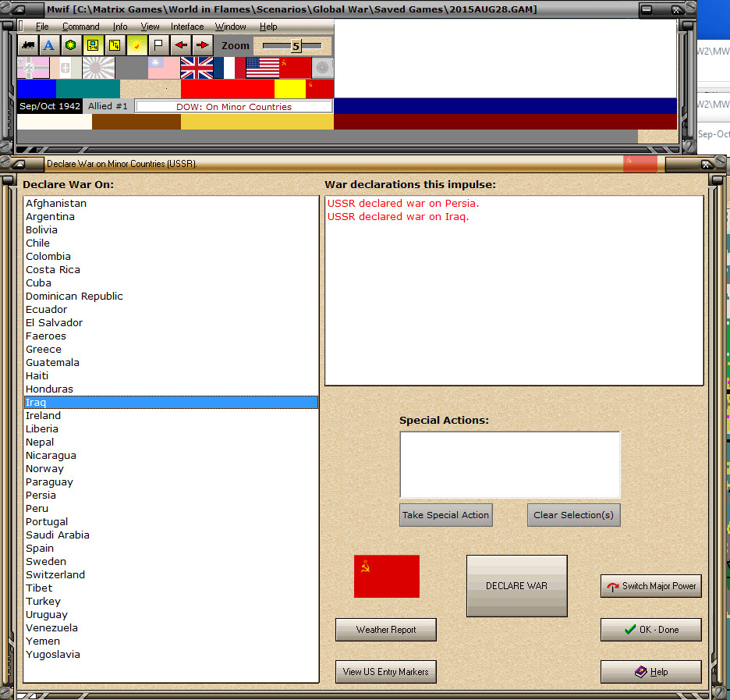Image resolution: width=730 pixels, height=700 pixels.
Task: Select the German flag in flag row
Action: click(33, 68)
